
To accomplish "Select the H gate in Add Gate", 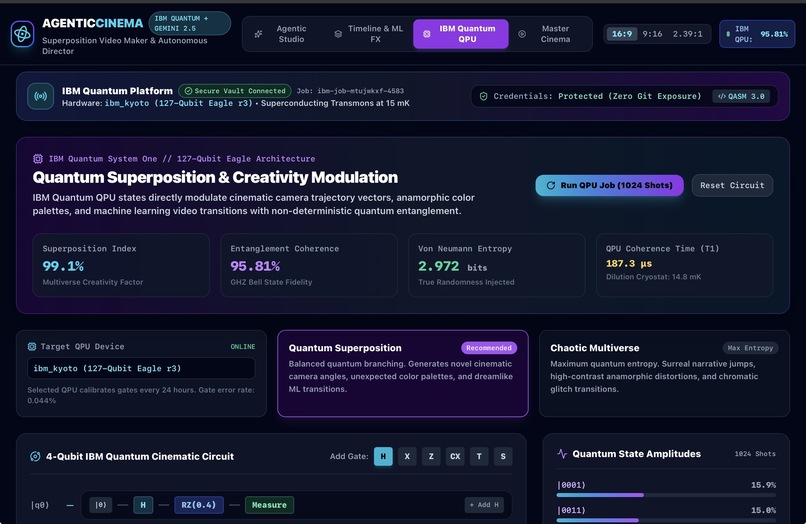I will 383,457.
